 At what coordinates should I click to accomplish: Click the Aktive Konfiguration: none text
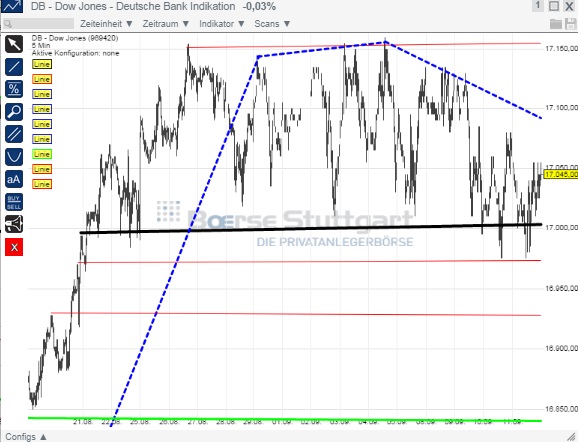coord(75,53)
